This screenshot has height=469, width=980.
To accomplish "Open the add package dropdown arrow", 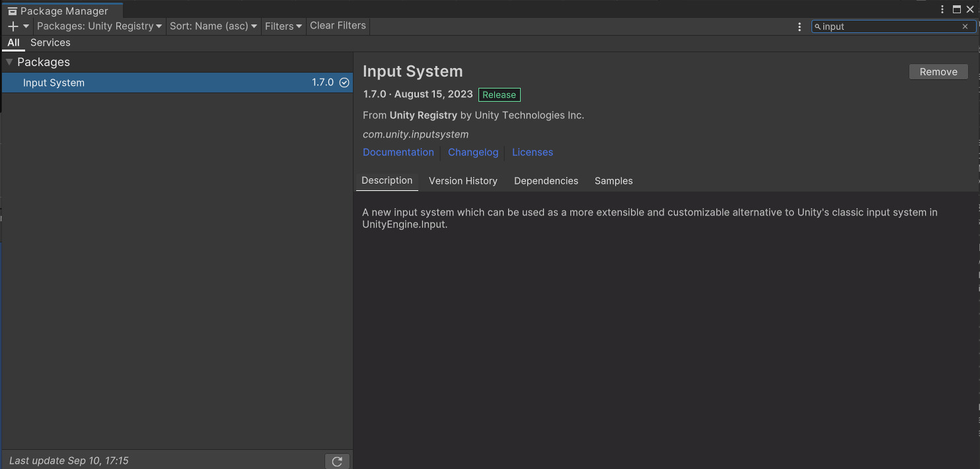I will tap(26, 26).
